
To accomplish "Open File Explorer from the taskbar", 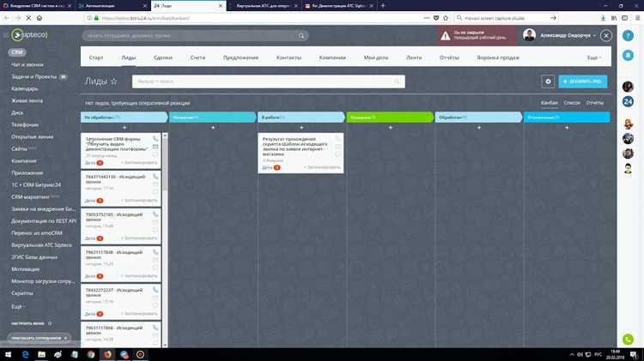I will (x=41, y=354).
